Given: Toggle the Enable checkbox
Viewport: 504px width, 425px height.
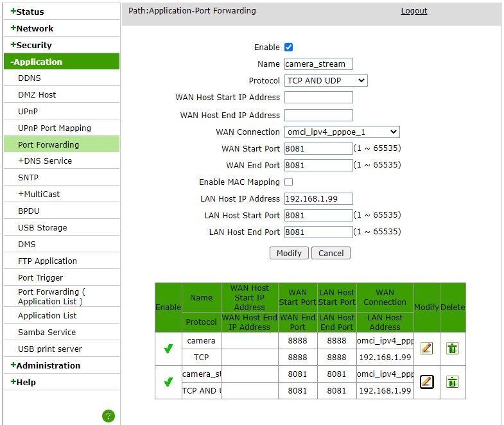Looking at the screenshot, I should [289, 48].
